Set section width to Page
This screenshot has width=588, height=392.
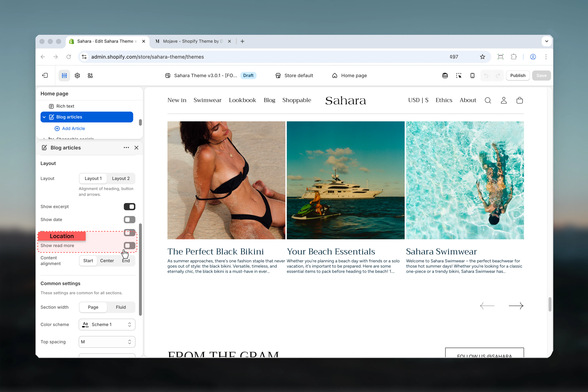tap(93, 307)
